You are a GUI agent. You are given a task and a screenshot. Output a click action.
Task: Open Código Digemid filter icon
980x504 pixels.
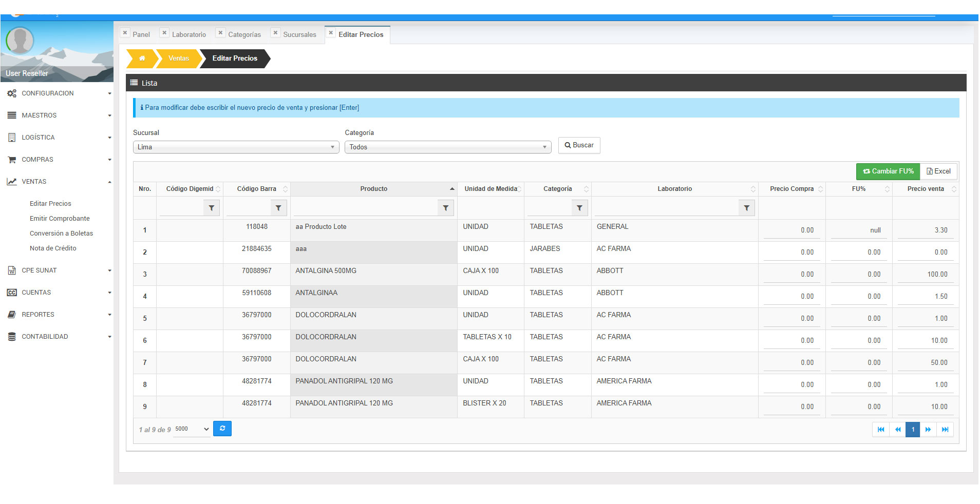pos(212,208)
